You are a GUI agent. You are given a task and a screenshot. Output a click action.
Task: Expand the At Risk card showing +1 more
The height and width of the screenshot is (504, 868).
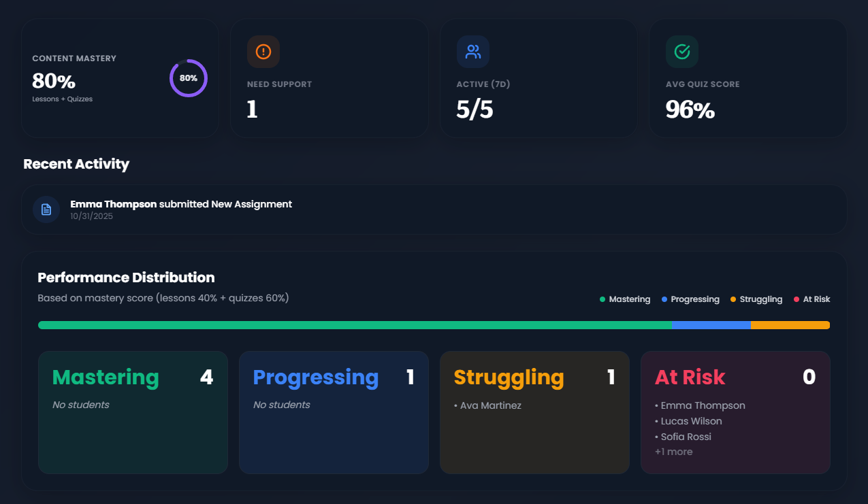[674, 451]
